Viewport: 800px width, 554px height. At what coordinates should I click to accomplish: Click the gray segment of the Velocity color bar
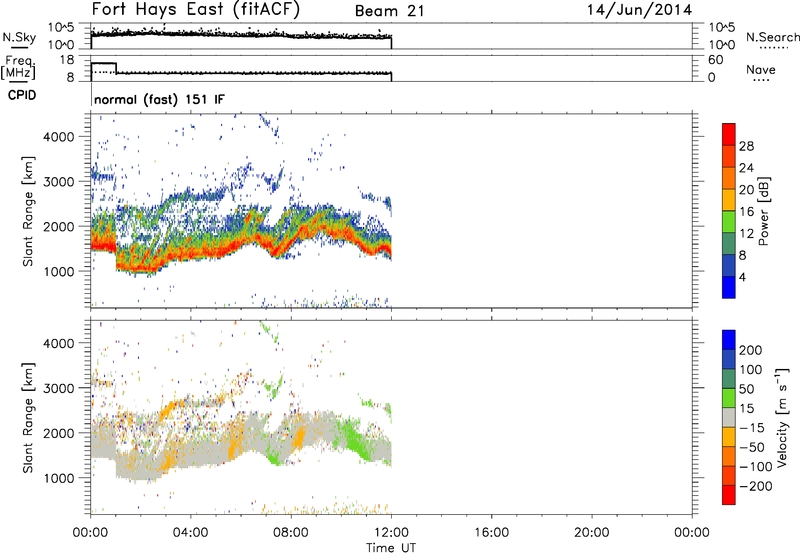(729, 417)
